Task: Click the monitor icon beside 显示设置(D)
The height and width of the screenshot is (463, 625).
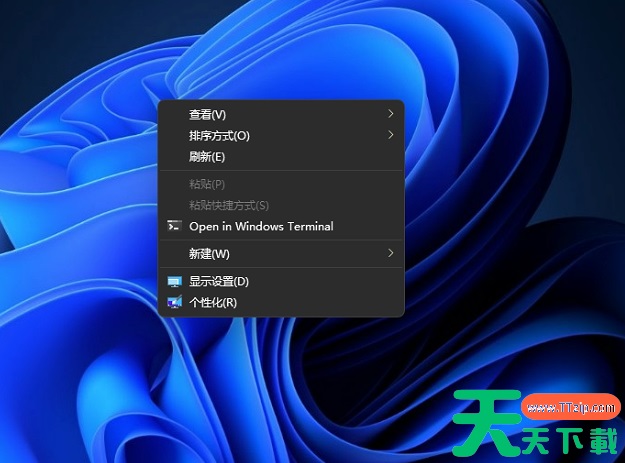Action: [x=175, y=282]
